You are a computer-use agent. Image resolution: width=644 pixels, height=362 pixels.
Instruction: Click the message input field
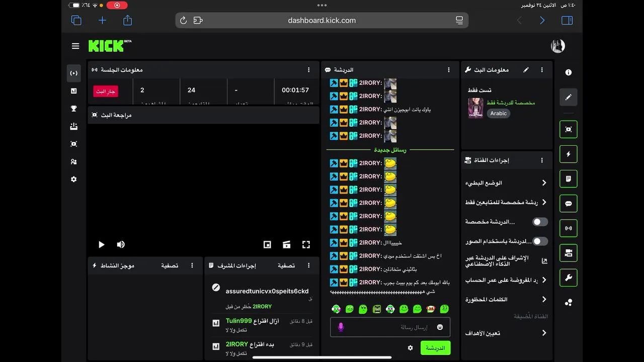point(390,327)
